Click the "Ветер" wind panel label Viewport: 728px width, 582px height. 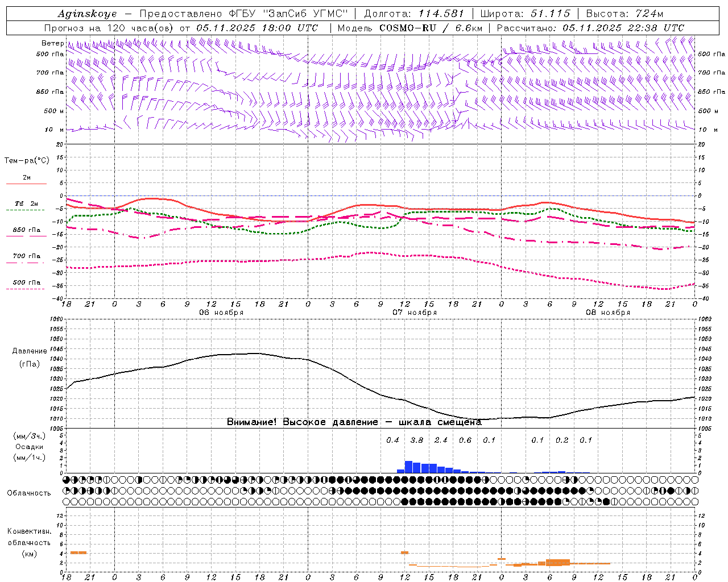point(52,43)
